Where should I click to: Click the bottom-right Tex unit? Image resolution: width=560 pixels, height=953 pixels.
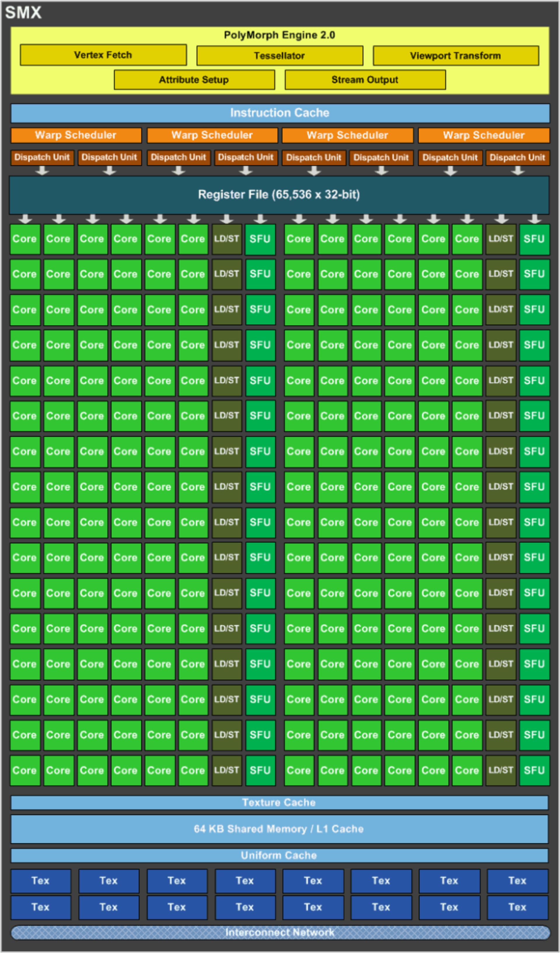[x=517, y=907]
